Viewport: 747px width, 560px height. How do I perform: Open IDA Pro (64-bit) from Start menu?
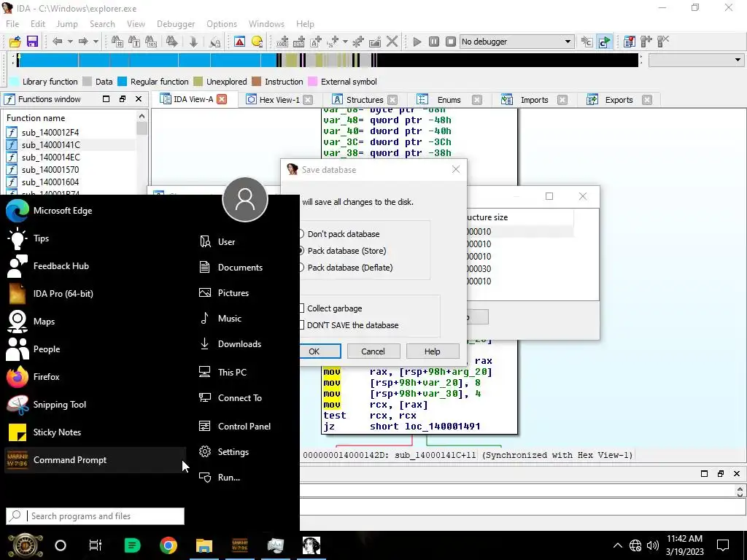coord(50,293)
